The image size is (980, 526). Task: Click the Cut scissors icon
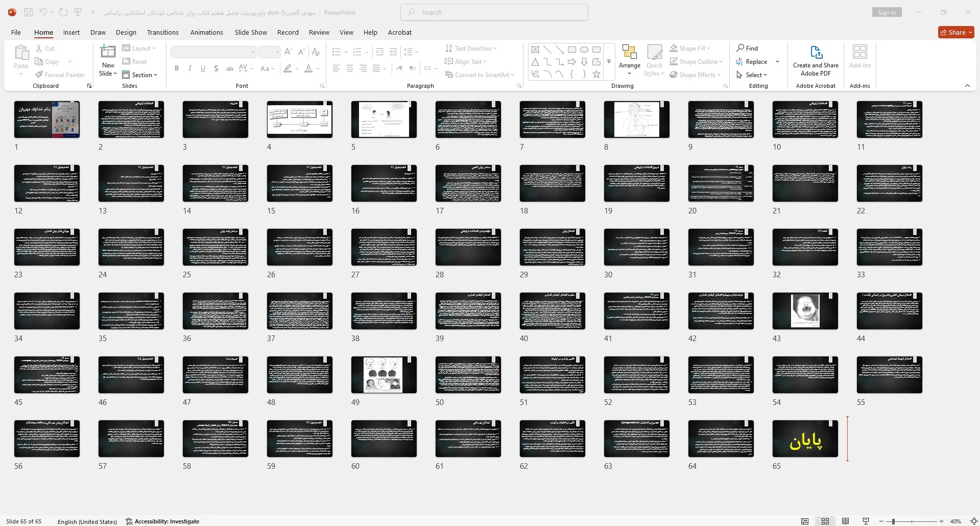[39, 48]
